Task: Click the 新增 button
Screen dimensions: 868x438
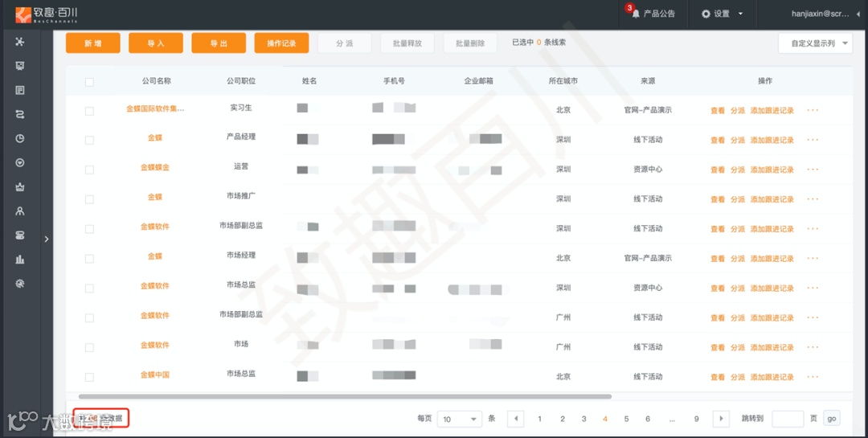Action: coord(93,43)
